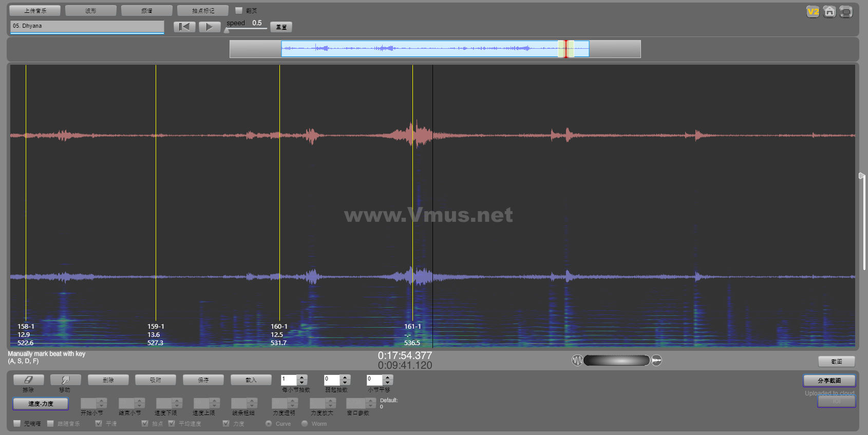Click the 上传音乐 upload music button

(35, 10)
